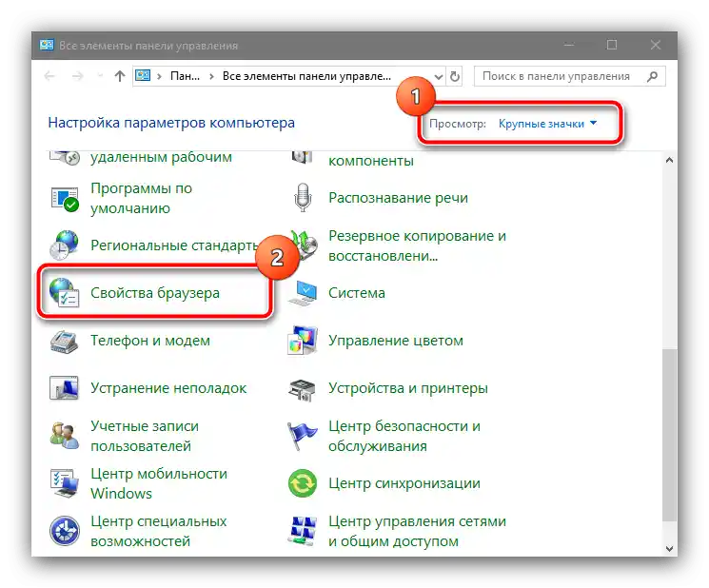Open Резервное копирование и восстановление text

point(418,245)
